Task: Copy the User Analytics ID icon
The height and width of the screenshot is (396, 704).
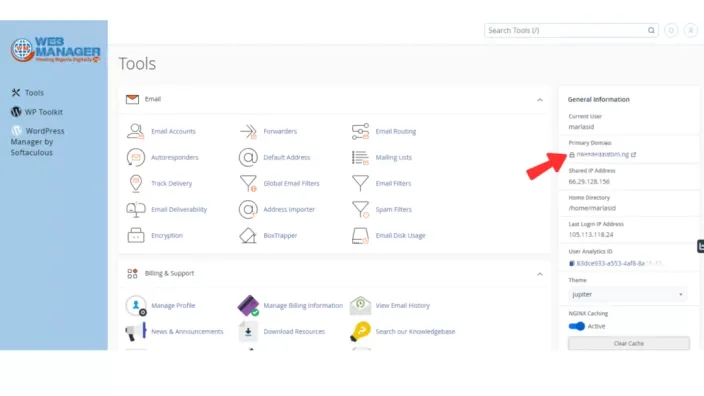Action: click(572, 264)
